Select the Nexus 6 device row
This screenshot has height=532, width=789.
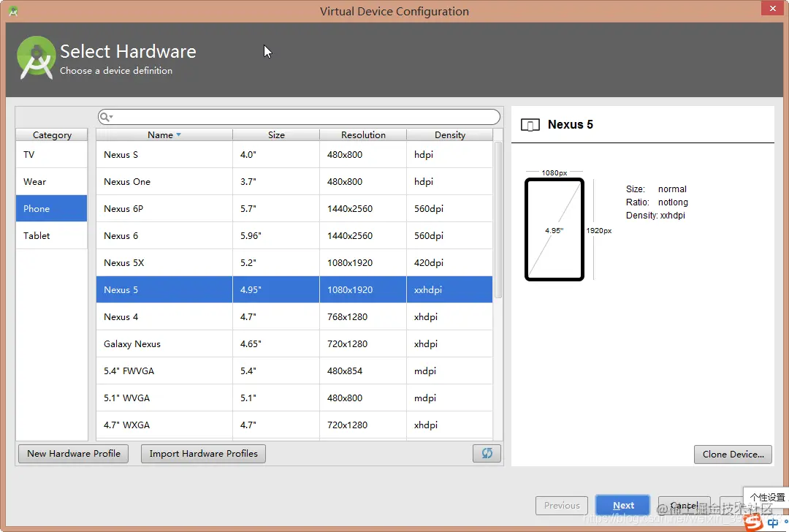[294, 235]
